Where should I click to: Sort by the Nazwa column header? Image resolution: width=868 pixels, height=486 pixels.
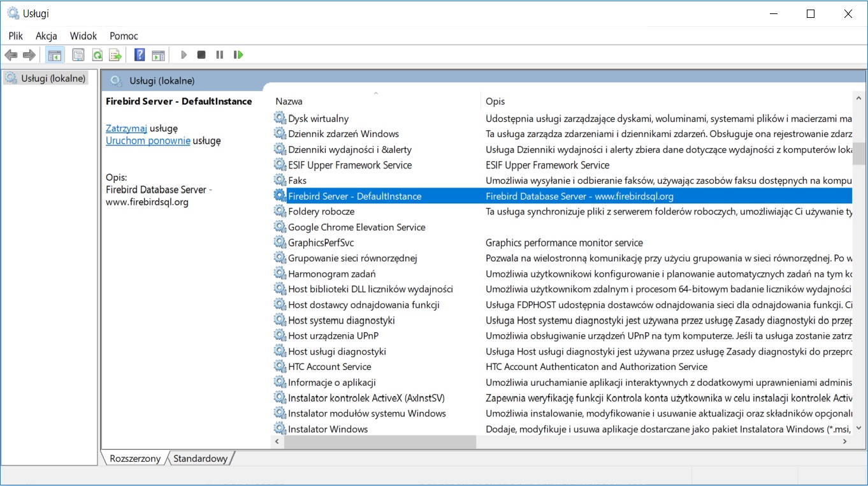click(x=376, y=101)
